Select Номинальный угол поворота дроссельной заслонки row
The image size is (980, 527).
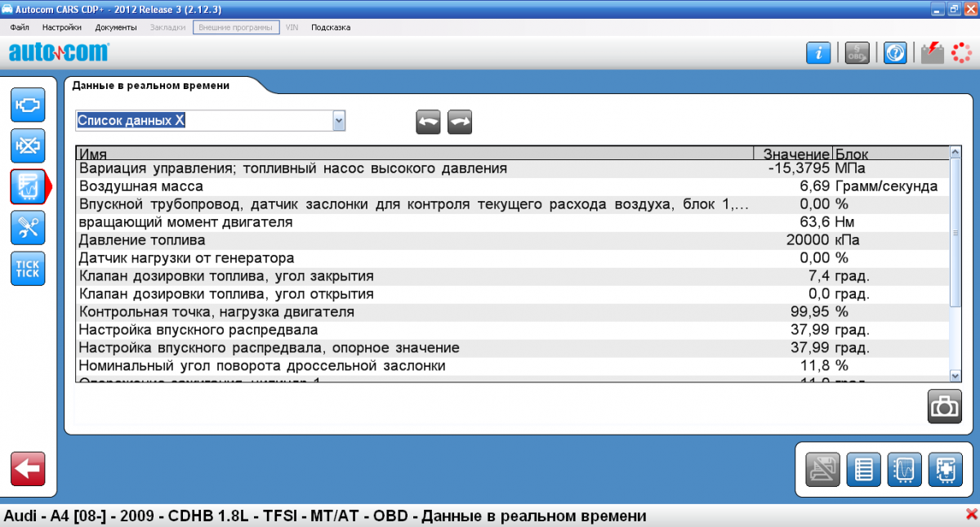[x=513, y=366]
